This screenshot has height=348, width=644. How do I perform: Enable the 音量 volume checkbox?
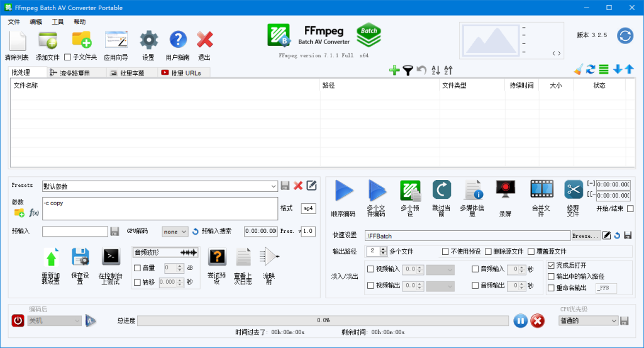tap(138, 268)
